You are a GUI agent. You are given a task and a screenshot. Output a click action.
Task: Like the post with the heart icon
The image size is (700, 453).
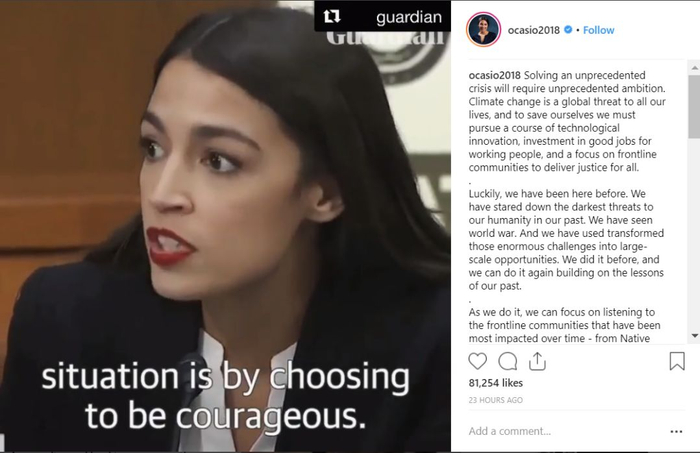(x=477, y=361)
